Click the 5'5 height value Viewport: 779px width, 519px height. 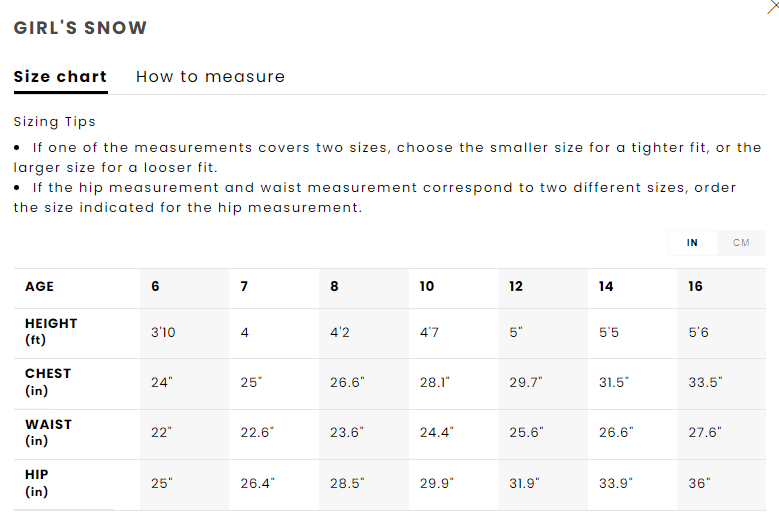click(608, 332)
